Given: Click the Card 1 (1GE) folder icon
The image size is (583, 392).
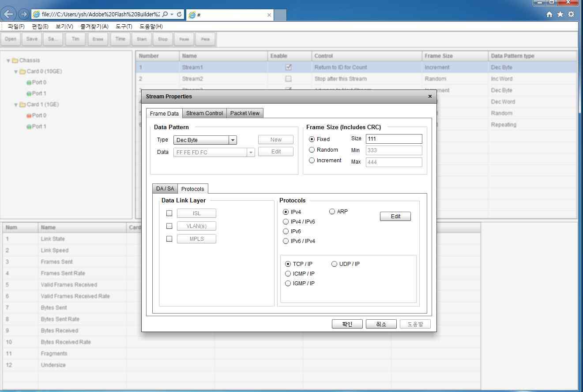Looking at the screenshot, I should pyautogui.click(x=23, y=105).
